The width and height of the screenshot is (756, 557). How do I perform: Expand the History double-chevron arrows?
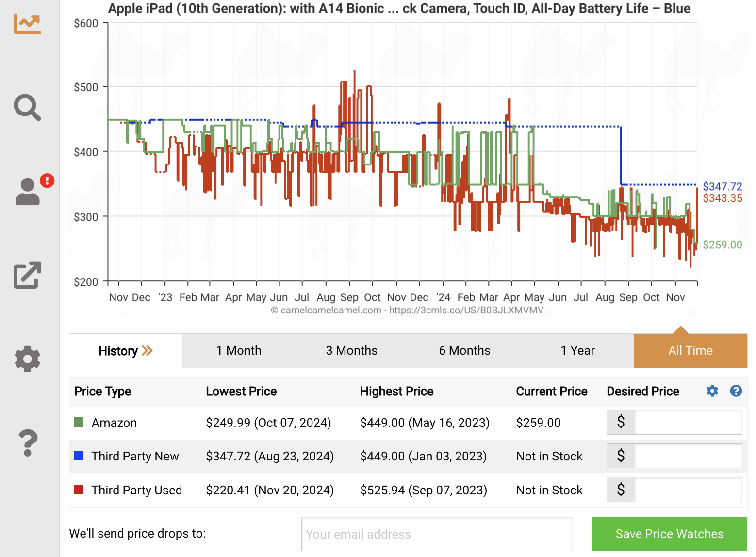pos(147,351)
